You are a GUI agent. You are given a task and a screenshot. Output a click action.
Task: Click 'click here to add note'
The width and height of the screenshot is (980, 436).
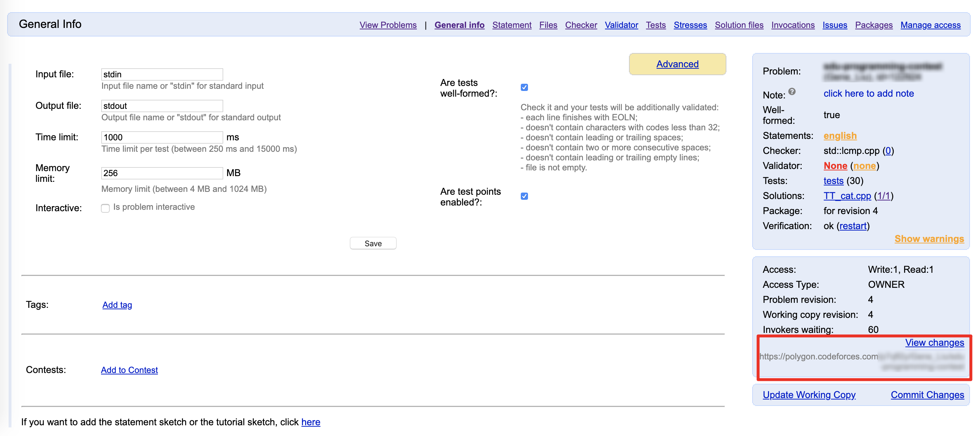coord(869,93)
